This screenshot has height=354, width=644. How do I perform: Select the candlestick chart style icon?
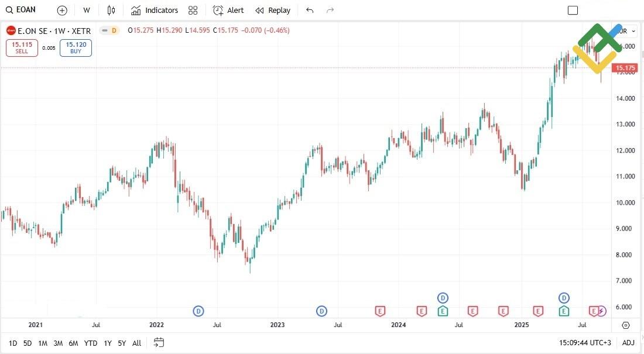pos(111,10)
